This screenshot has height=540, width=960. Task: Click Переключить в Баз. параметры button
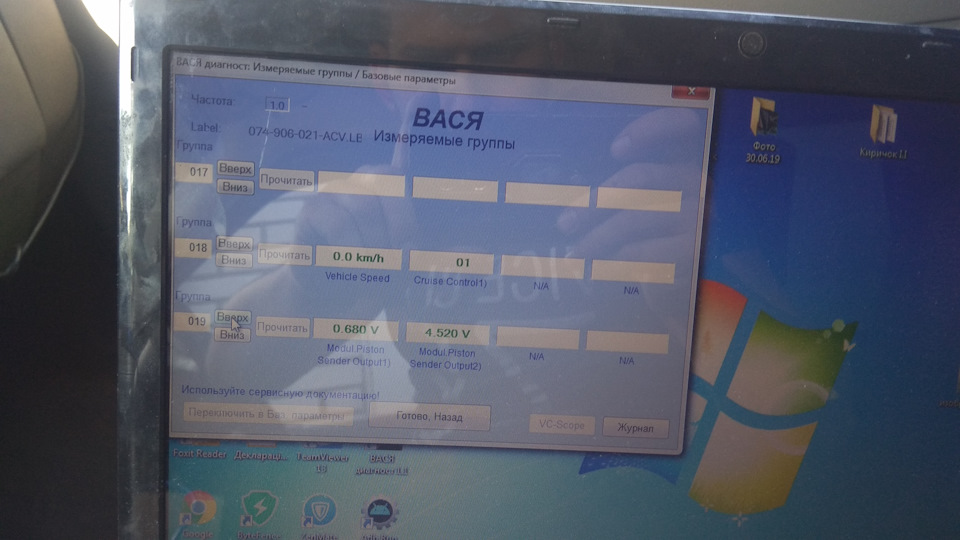tap(268, 414)
